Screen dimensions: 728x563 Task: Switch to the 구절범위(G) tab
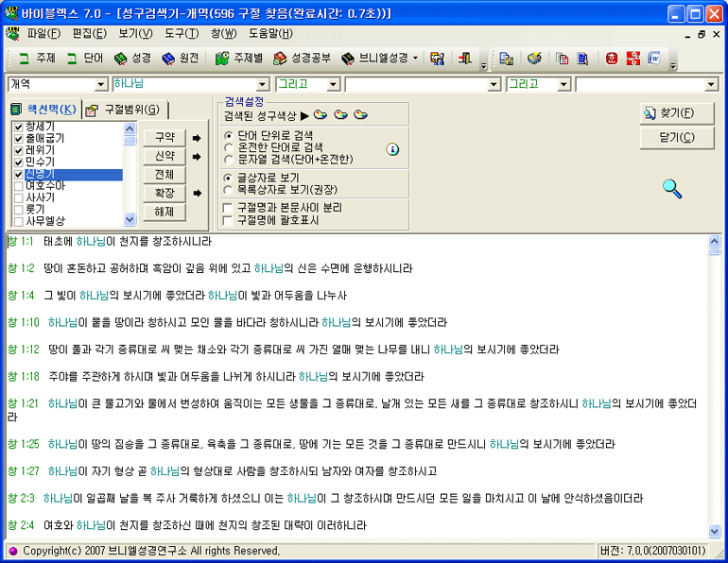click(x=125, y=110)
